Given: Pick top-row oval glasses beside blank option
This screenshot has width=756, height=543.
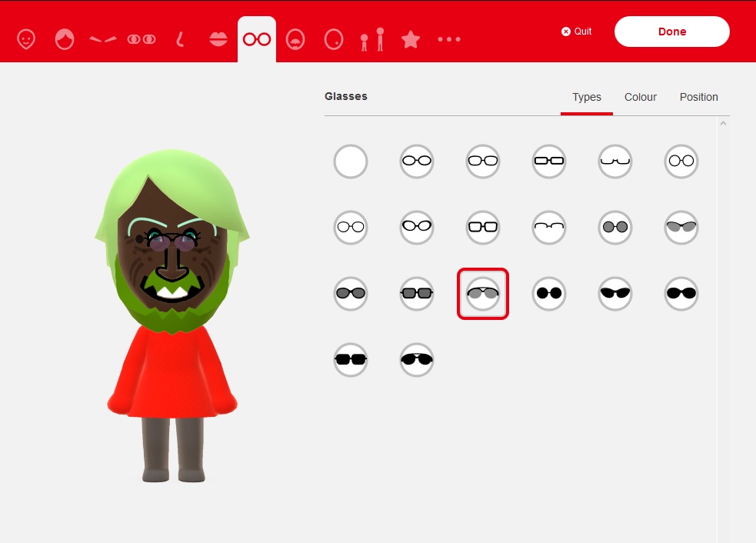Looking at the screenshot, I should (417, 161).
